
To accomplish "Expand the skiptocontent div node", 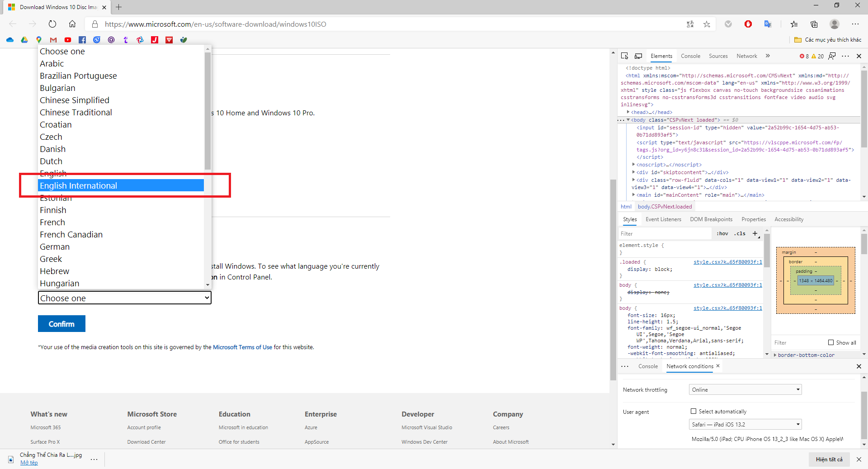I will pyautogui.click(x=634, y=172).
